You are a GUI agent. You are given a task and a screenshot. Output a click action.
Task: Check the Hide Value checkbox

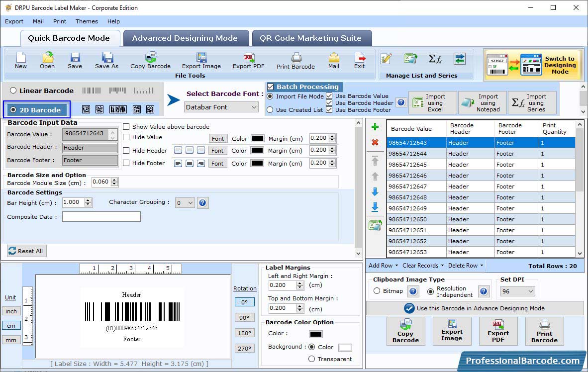pos(126,137)
